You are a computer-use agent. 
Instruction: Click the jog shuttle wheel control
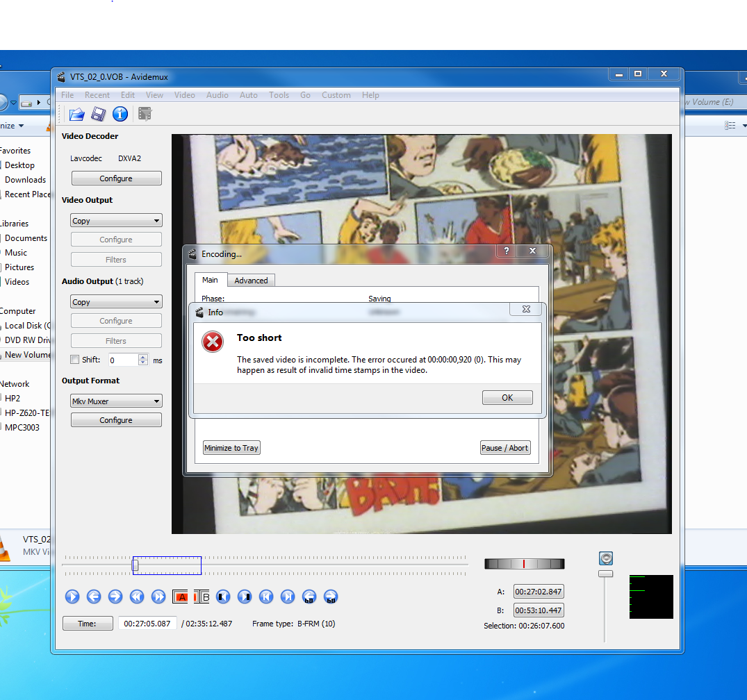pyautogui.click(x=524, y=564)
